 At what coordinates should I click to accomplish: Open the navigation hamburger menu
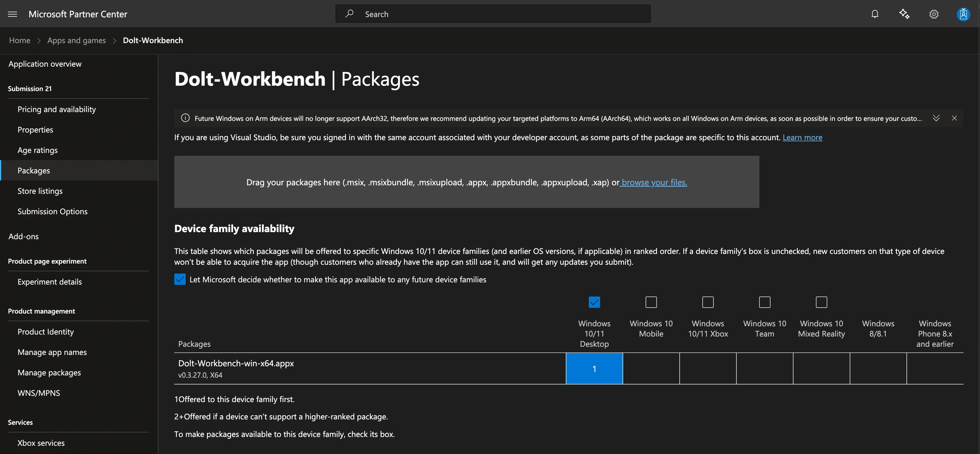[12, 14]
